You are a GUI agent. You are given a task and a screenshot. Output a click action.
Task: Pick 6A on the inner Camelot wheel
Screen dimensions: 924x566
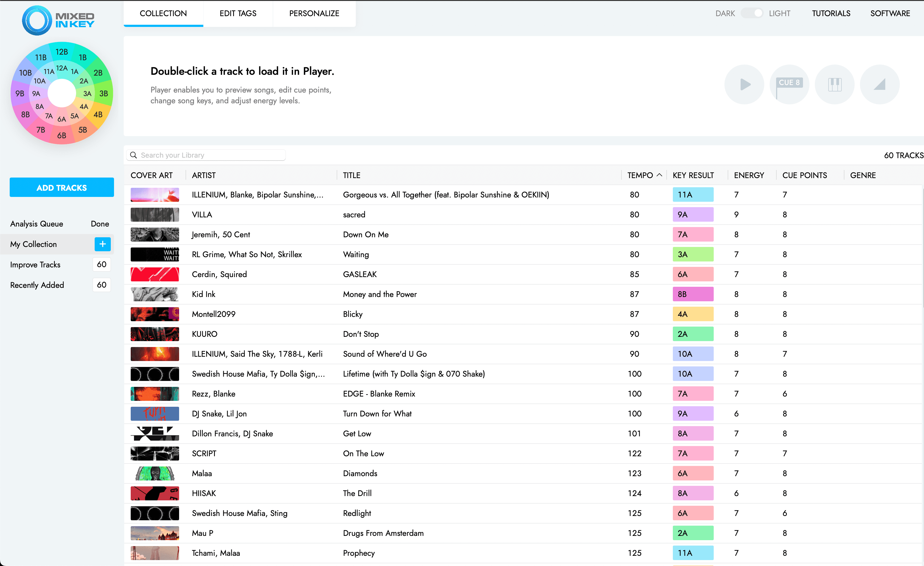pos(62,119)
